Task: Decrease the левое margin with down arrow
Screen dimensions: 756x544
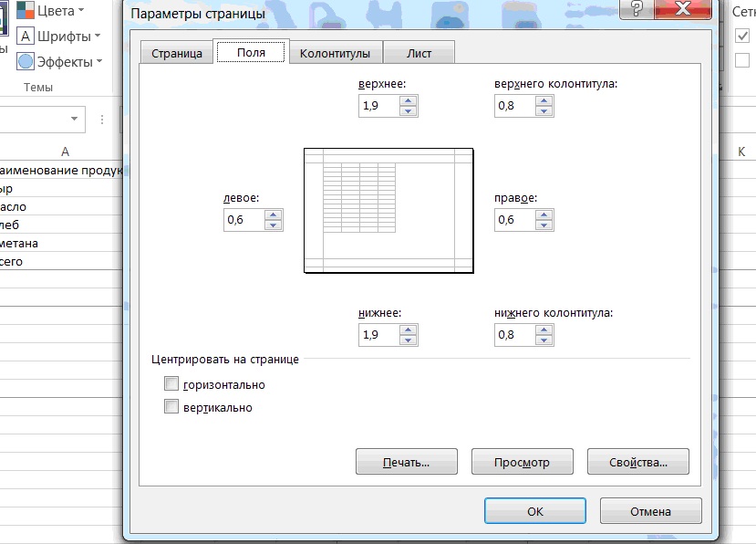Action: [x=274, y=225]
